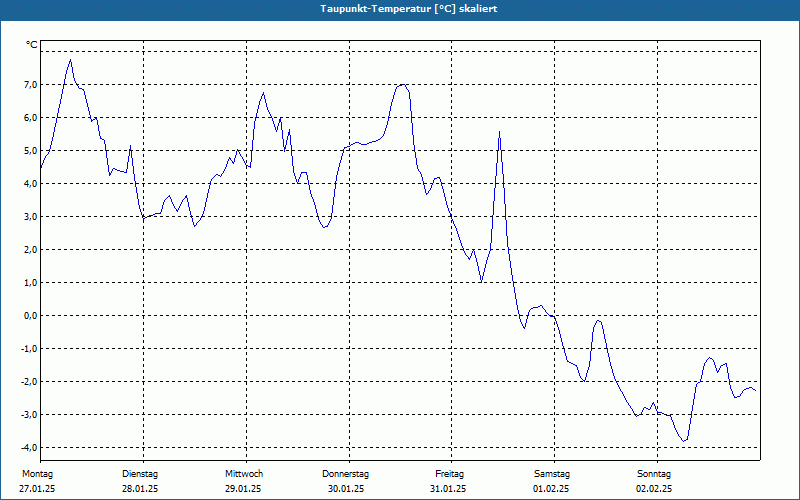Screen dimensions: 800x500
Task: Click the 7,0 axis value
Action: click(30, 85)
